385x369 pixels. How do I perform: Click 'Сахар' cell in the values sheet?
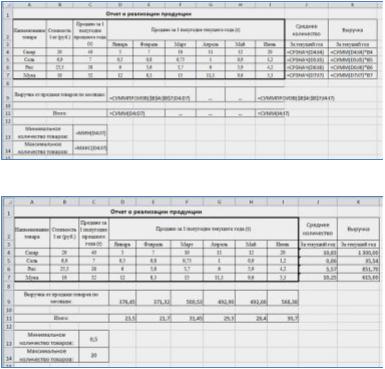(x=32, y=253)
